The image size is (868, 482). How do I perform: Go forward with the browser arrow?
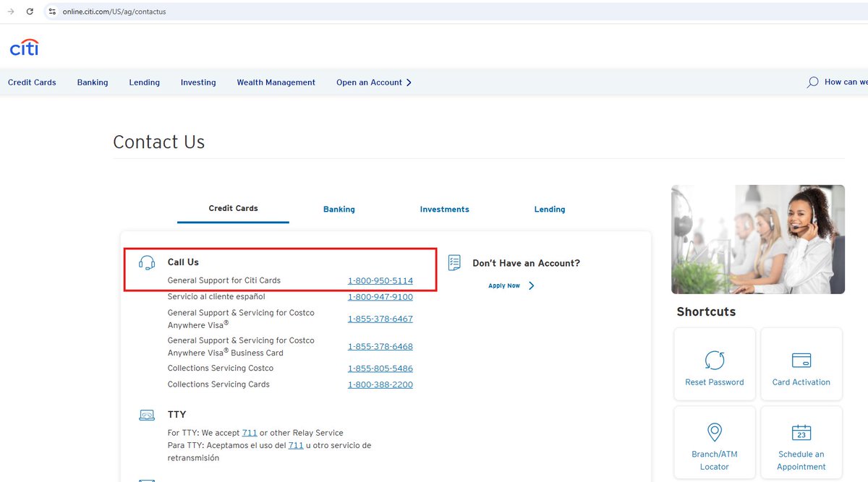click(x=11, y=12)
